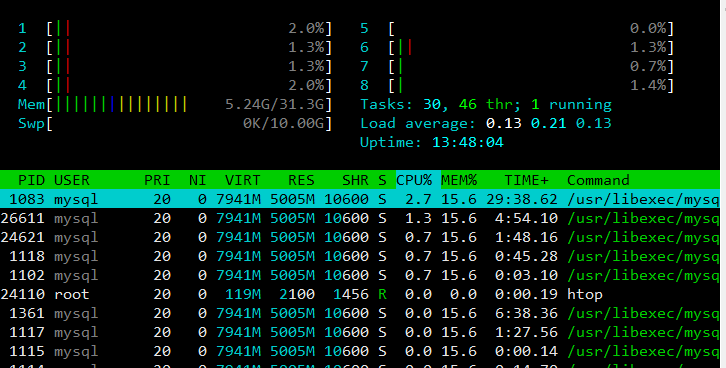This screenshot has width=726, height=368.
Task: Sort by the MEM% column header
Action: (459, 180)
